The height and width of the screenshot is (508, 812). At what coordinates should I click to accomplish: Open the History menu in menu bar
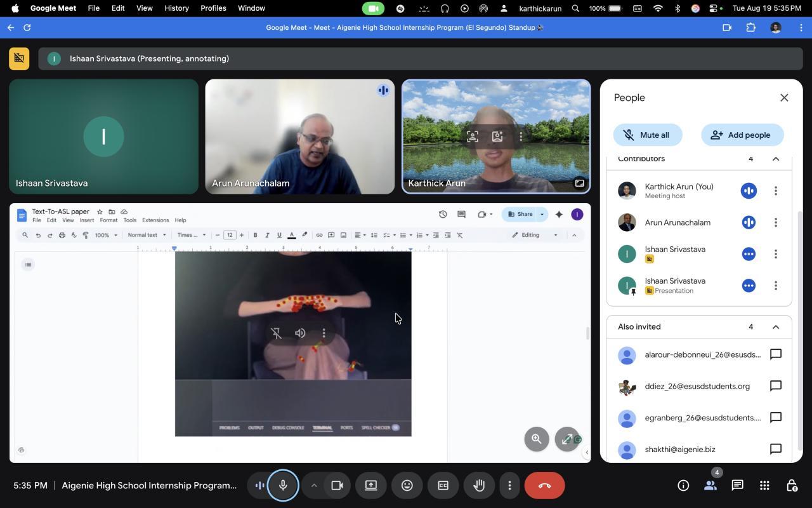(x=176, y=8)
